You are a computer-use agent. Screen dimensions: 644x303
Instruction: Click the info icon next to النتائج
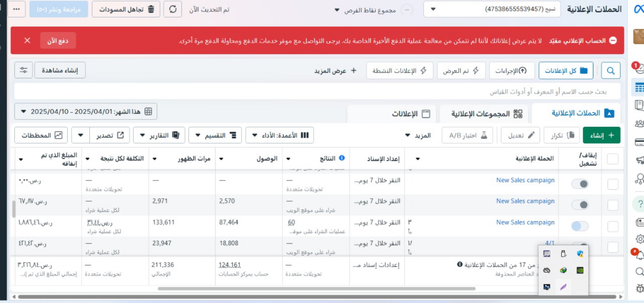pos(342,158)
